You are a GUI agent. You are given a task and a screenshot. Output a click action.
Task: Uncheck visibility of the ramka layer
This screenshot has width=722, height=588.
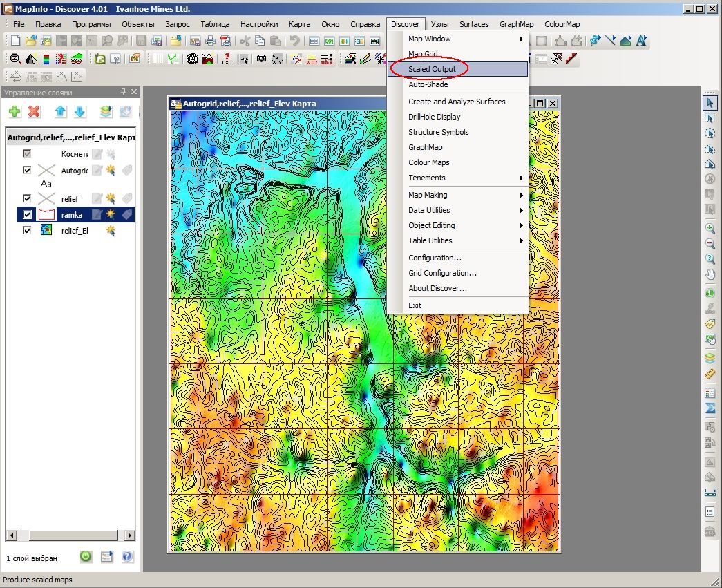pos(27,215)
